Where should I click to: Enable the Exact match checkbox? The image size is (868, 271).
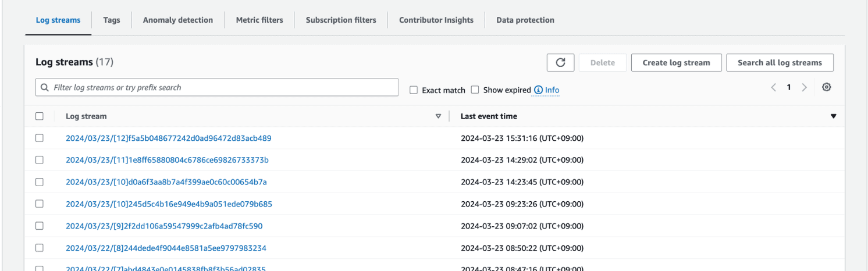pos(414,90)
